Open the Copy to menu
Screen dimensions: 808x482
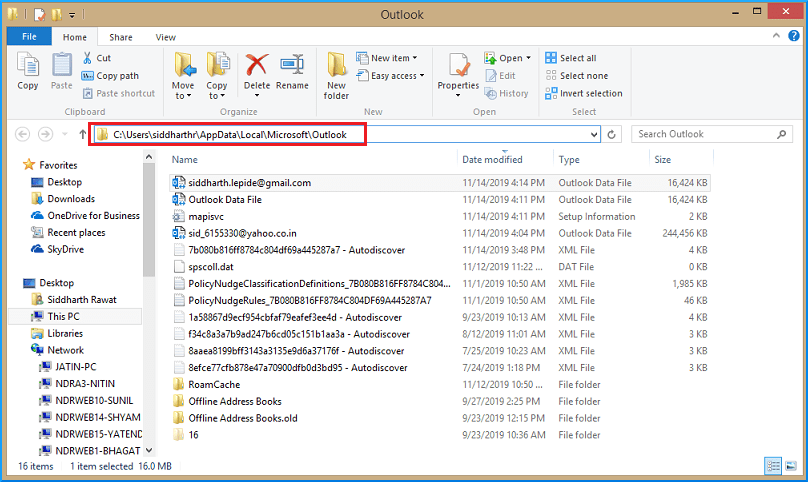coord(217,75)
